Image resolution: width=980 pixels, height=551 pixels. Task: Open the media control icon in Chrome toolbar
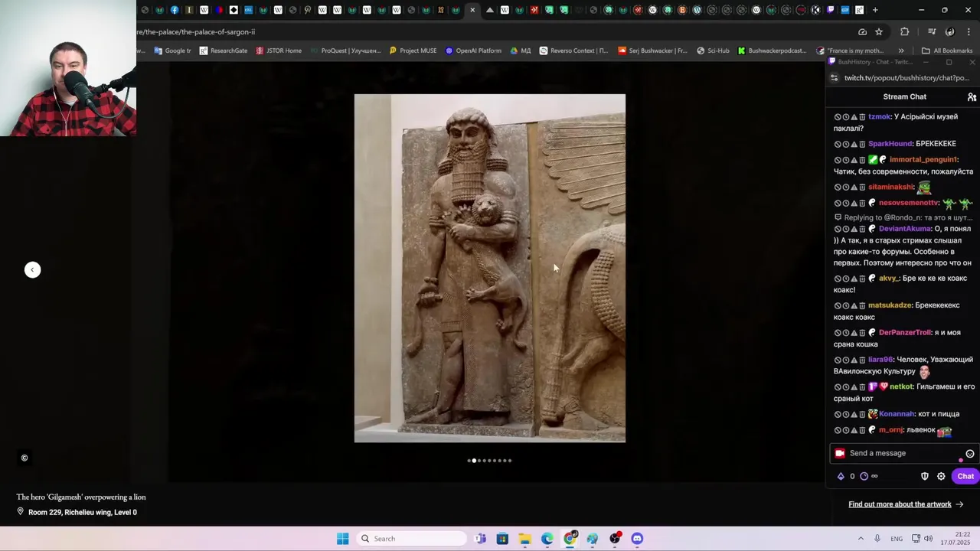(932, 32)
